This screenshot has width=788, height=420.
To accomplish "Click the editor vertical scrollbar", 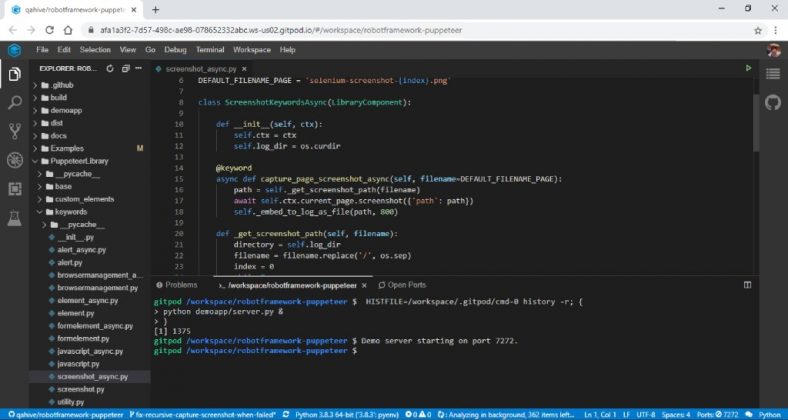I will [756, 122].
